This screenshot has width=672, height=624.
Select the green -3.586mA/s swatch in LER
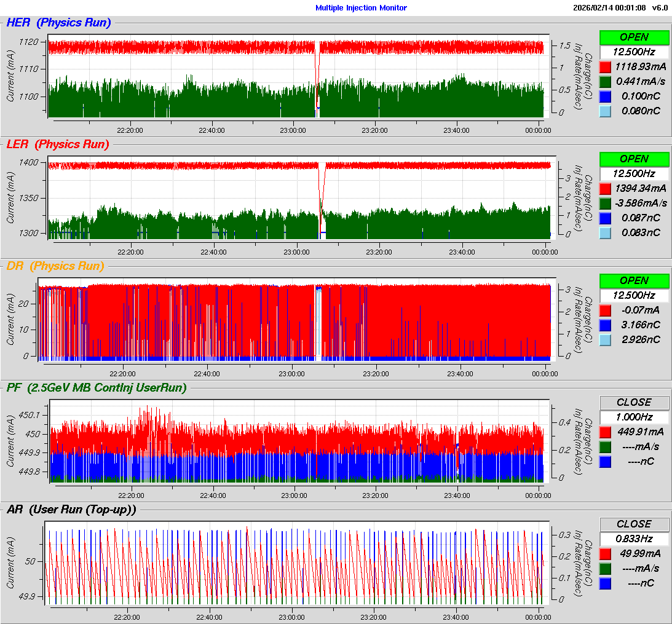(x=605, y=203)
